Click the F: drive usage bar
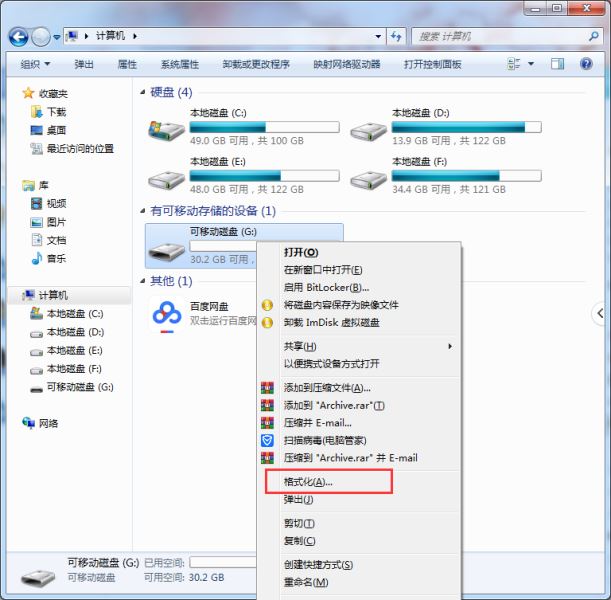Screen dimensions: 611x600 click(466, 176)
